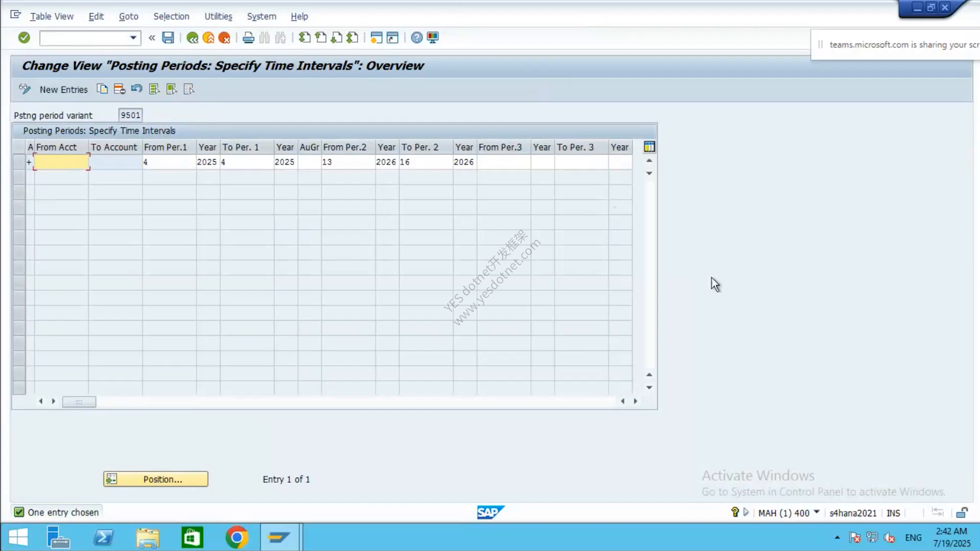The height and width of the screenshot is (551, 980).
Task: Click the Help question mark icon
Action: point(416,38)
